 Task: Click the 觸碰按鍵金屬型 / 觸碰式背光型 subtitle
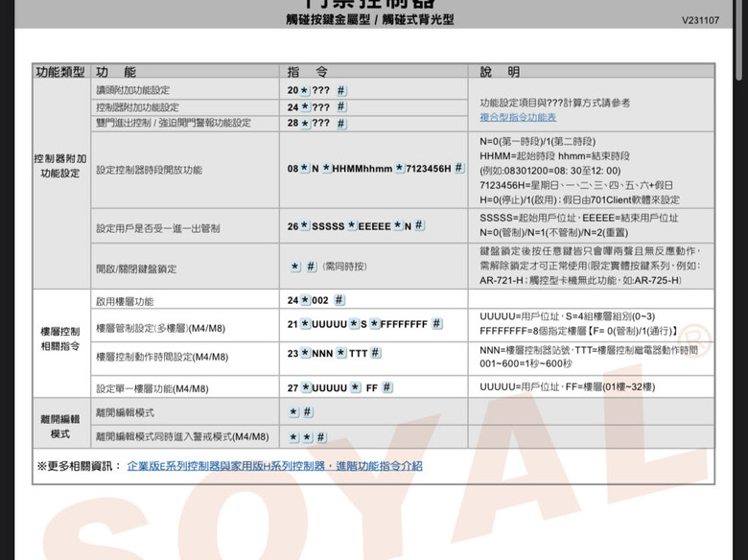click(x=370, y=19)
